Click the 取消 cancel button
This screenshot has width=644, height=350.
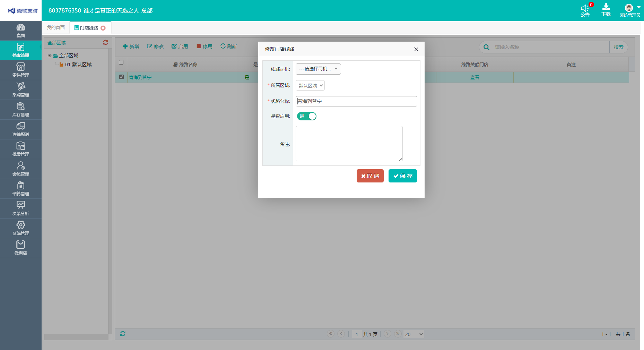pyautogui.click(x=370, y=176)
